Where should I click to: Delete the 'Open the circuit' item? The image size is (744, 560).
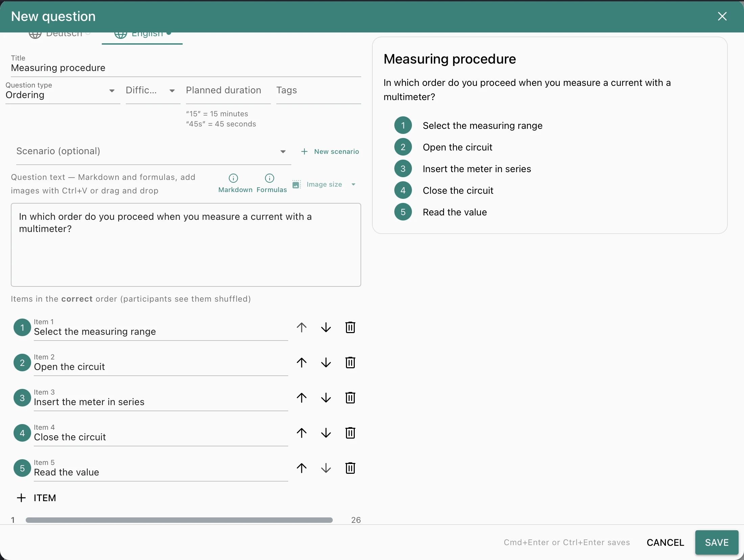coord(350,363)
